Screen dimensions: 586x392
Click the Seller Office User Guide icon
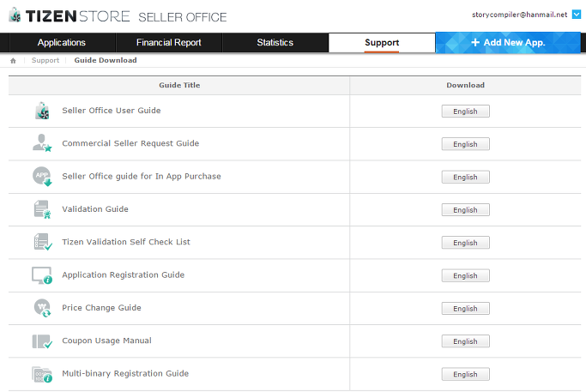pyautogui.click(x=42, y=111)
